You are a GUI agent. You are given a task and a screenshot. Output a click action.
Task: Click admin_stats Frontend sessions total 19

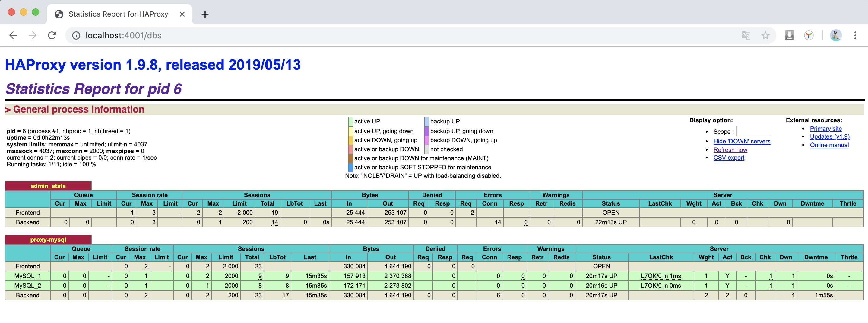(275, 213)
